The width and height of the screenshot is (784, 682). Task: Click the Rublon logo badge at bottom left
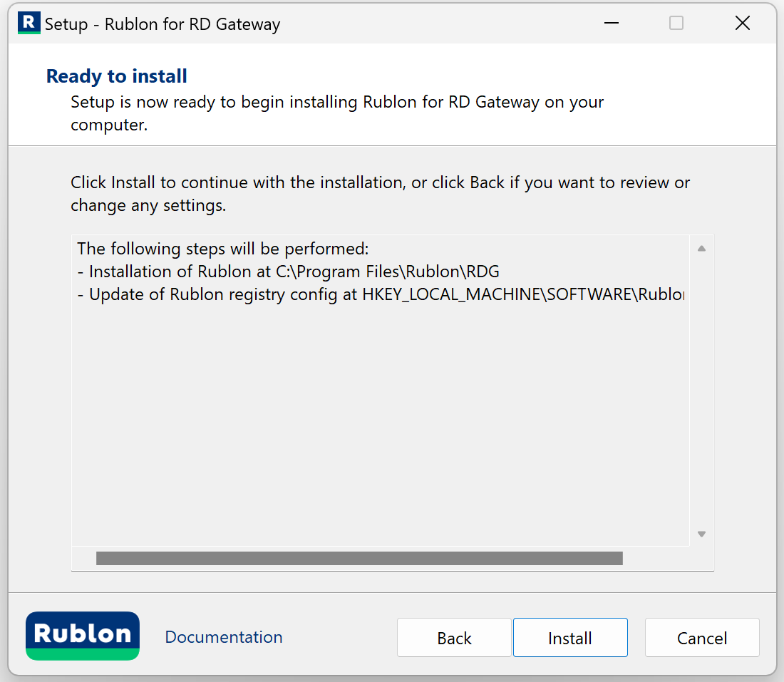(x=83, y=636)
